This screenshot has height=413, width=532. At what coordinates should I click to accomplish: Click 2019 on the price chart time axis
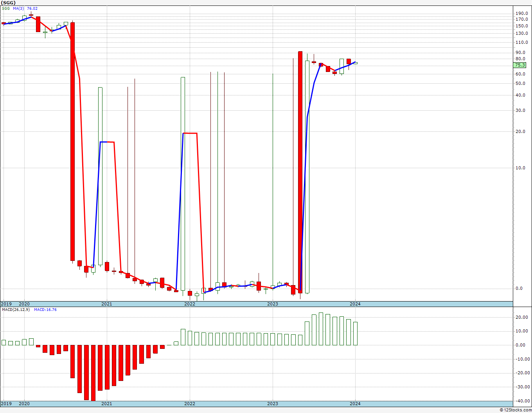6,304
